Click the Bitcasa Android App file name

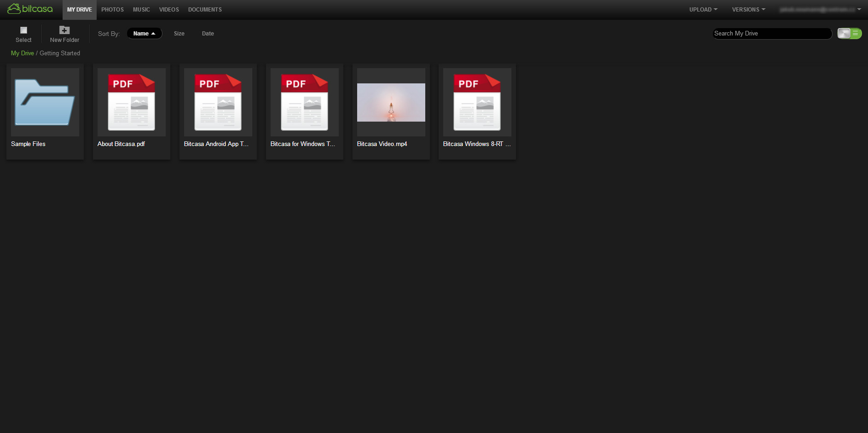tap(216, 144)
